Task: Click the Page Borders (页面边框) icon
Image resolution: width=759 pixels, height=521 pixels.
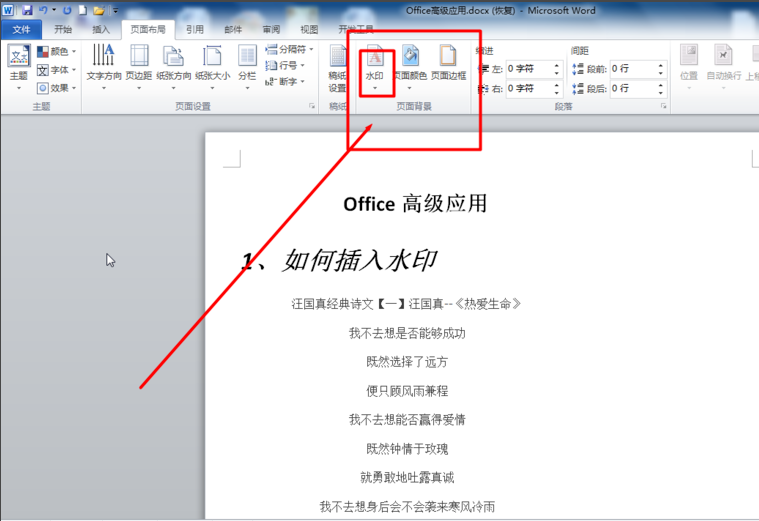Action: tap(448, 63)
